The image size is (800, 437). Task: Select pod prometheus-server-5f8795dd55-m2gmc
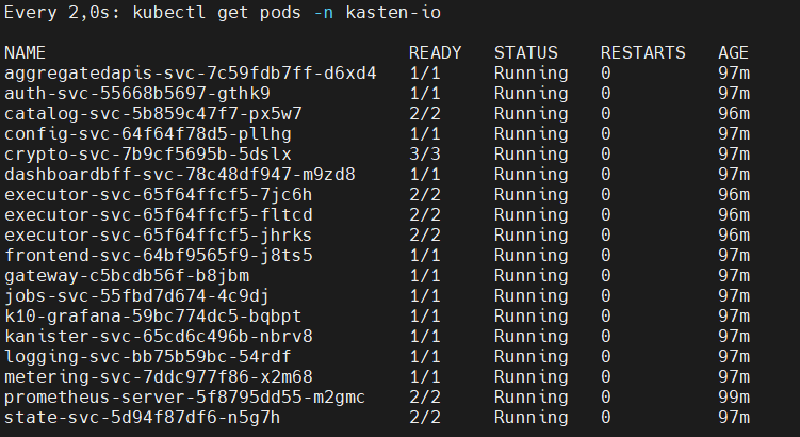(x=185, y=397)
